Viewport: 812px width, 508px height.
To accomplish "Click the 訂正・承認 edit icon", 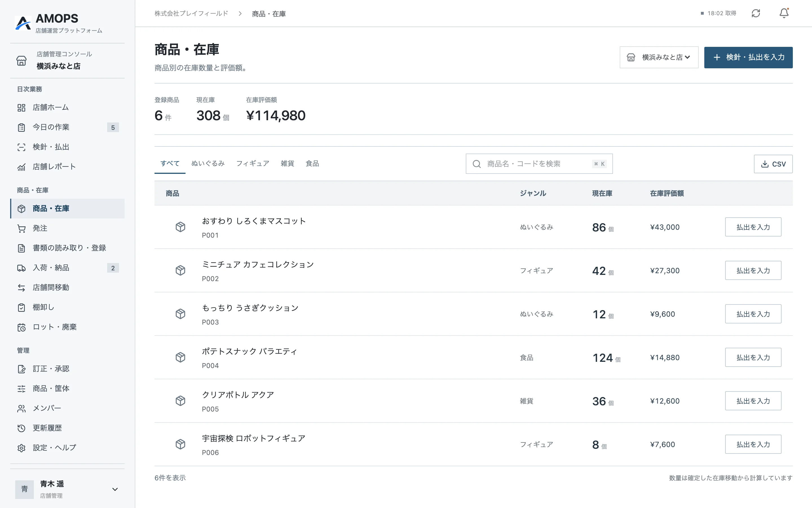I will pyautogui.click(x=21, y=369).
